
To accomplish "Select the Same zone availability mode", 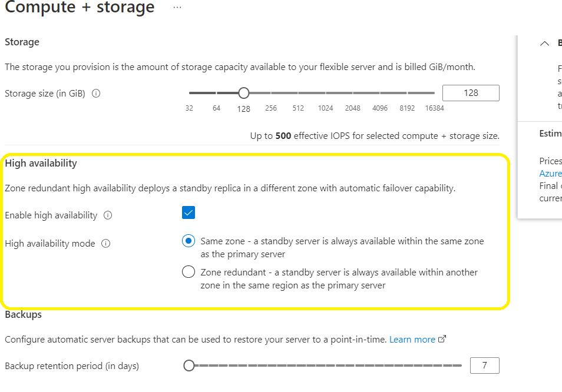I will click(189, 241).
